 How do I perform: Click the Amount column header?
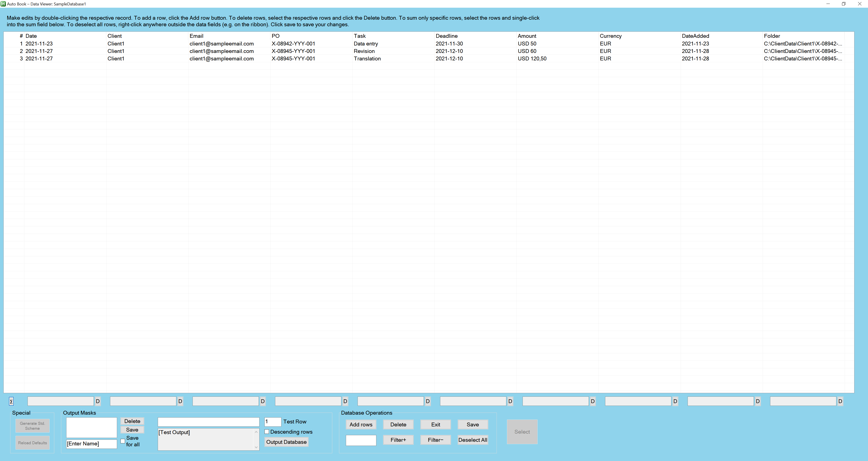point(527,36)
